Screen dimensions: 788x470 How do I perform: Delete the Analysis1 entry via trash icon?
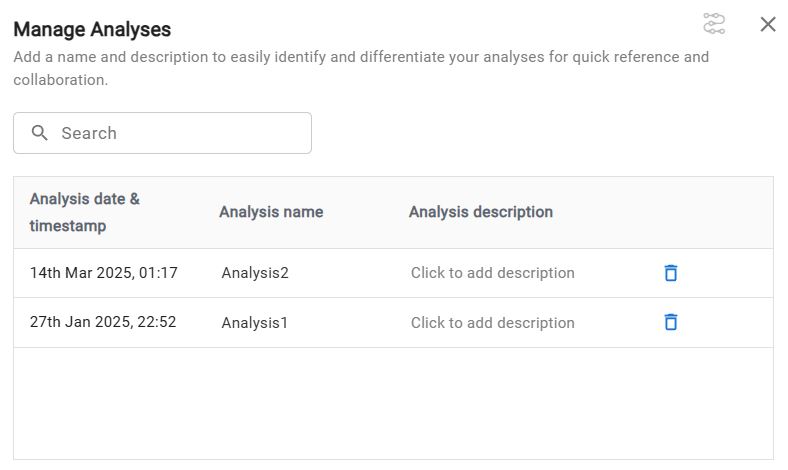[671, 322]
